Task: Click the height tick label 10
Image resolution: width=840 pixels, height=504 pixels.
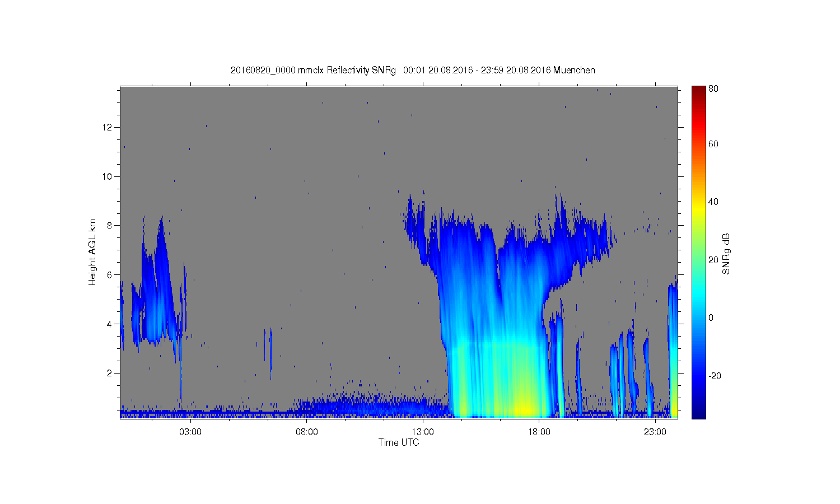Action: pos(108,176)
